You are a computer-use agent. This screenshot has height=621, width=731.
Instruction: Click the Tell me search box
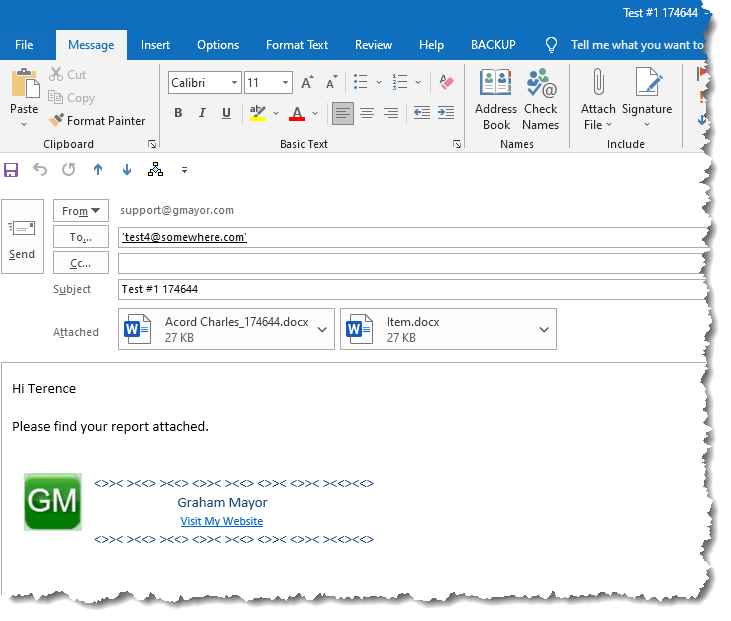click(636, 45)
